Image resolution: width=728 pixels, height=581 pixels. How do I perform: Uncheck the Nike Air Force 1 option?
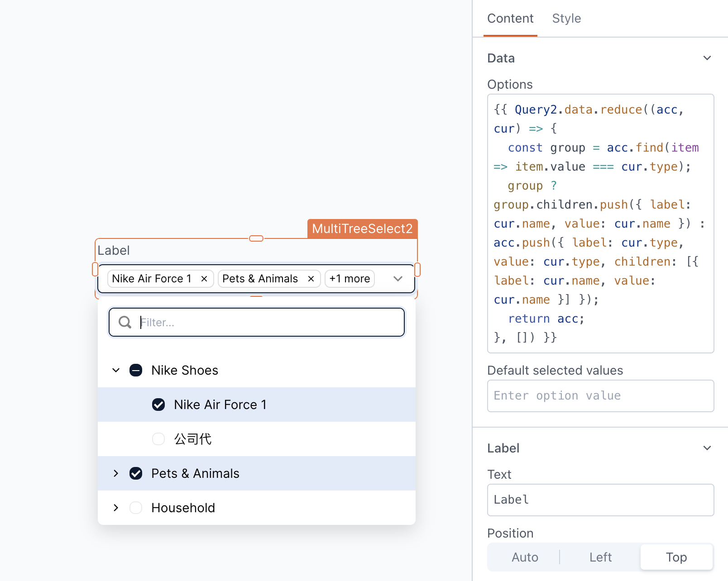coord(158,405)
